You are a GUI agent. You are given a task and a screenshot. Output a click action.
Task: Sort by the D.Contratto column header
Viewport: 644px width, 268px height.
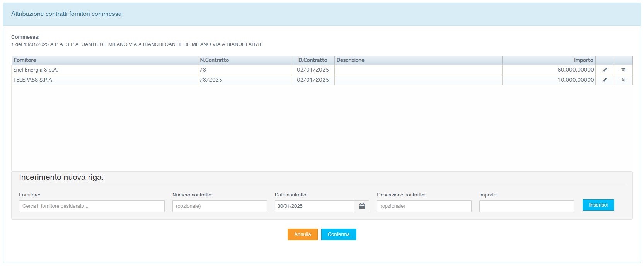tap(313, 60)
